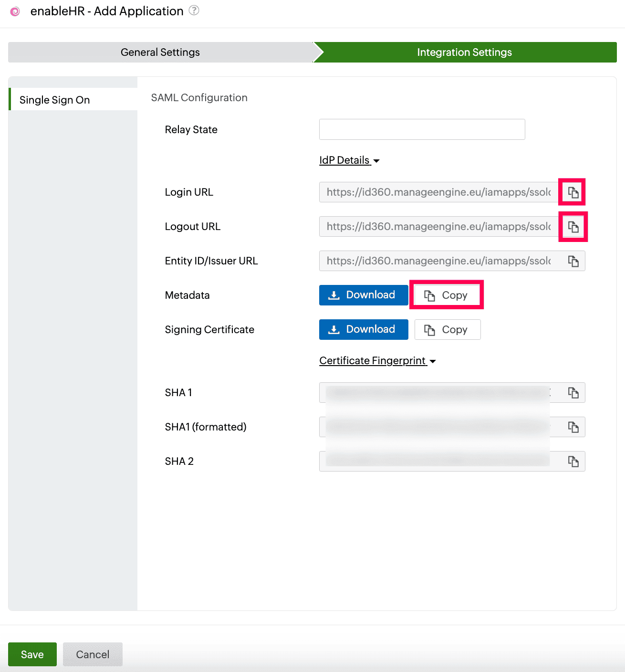
Task: Download the Signing Certificate
Action: coord(364,329)
